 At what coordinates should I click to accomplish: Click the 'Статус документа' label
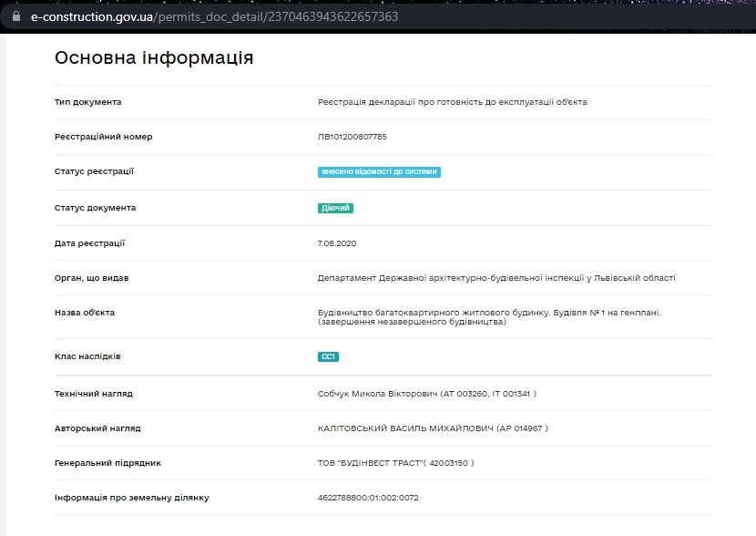(95, 208)
